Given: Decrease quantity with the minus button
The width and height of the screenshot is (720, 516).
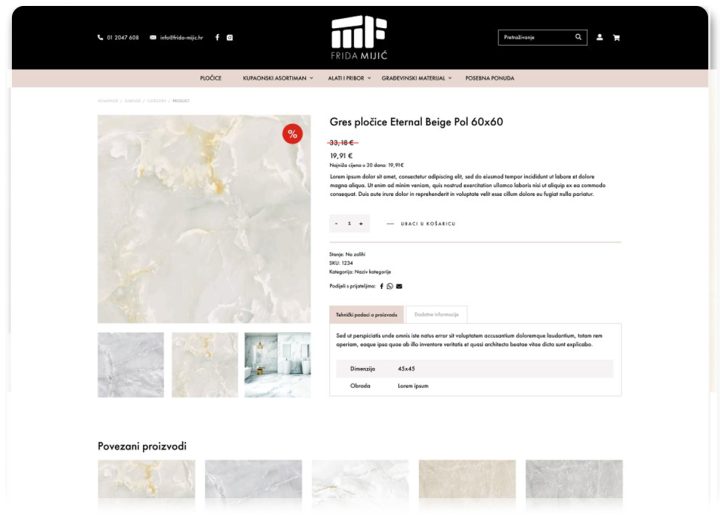Looking at the screenshot, I should [x=336, y=224].
